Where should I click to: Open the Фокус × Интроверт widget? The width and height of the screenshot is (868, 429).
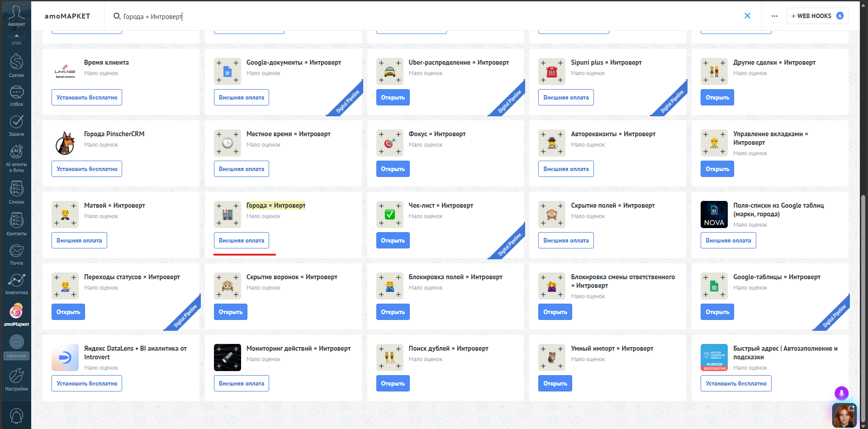pyautogui.click(x=393, y=169)
